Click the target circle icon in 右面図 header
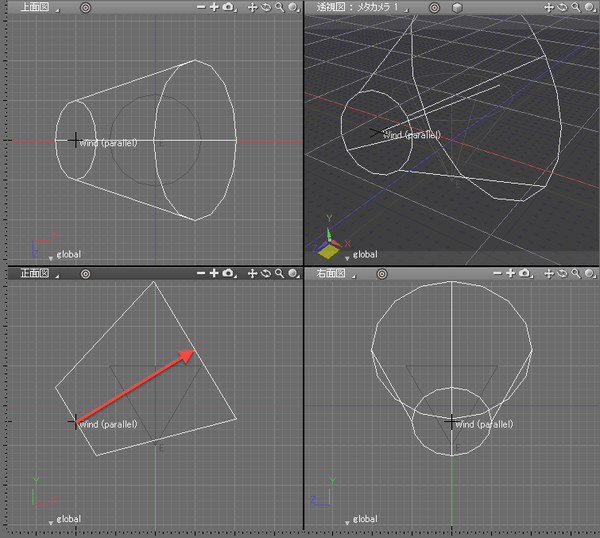600x538 pixels. coord(382,274)
